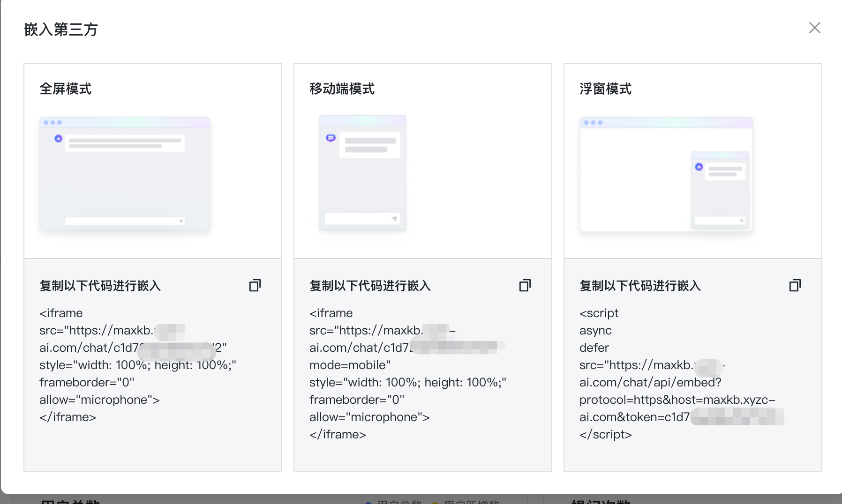842x504 pixels.
Task: Click 复制以下代码进行嵌入 label under 浮窗模式
Action: (640, 286)
